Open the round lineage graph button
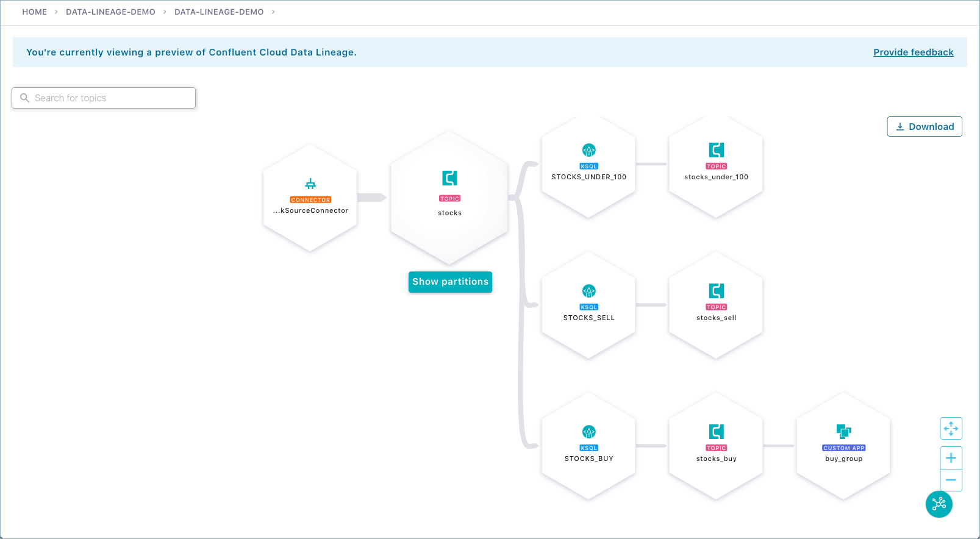Viewport: 980px width, 539px height. pyautogui.click(x=939, y=504)
